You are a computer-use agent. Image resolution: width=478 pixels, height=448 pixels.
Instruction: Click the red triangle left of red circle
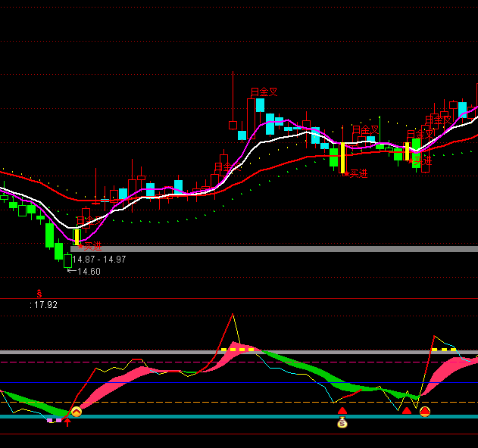(x=407, y=411)
